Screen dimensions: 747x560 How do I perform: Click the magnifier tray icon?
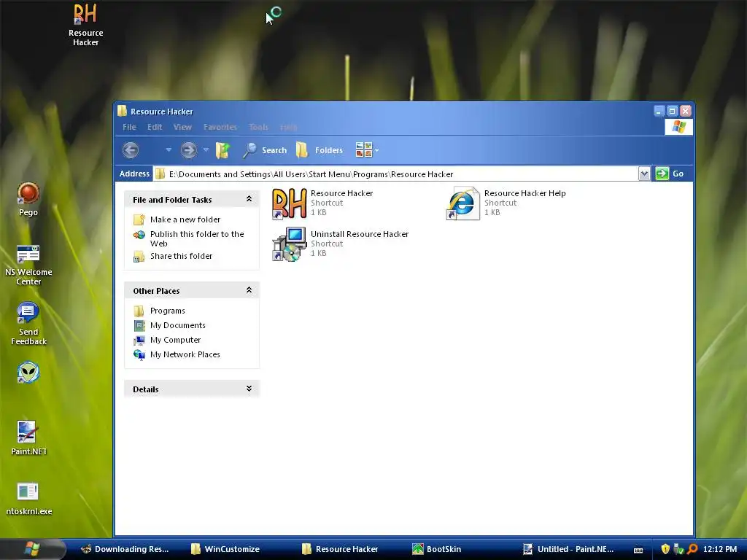tap(692, 549)
